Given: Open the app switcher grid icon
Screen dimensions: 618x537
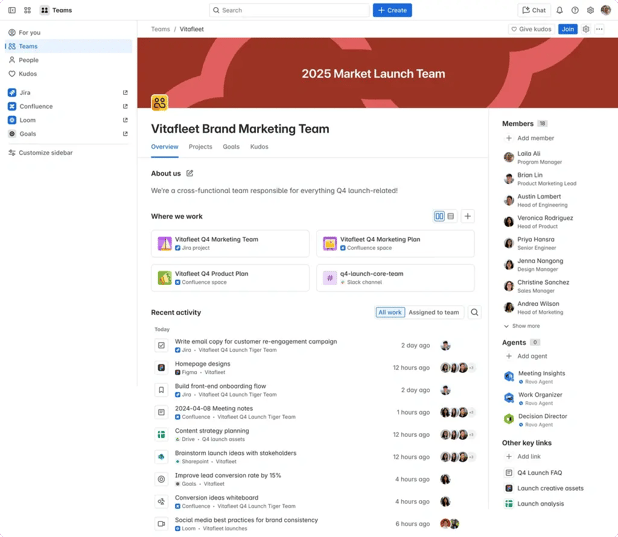Looking at the screenshot, I should point(27,10).
